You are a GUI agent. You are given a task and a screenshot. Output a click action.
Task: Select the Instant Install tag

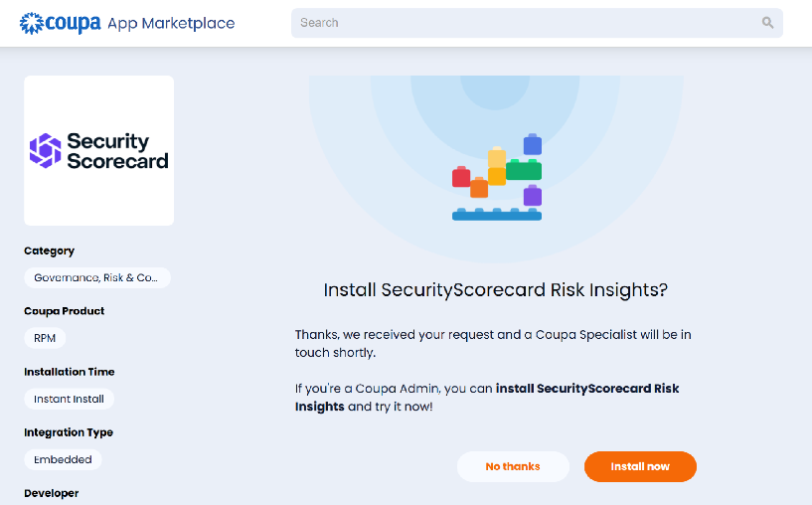[69, 399]
